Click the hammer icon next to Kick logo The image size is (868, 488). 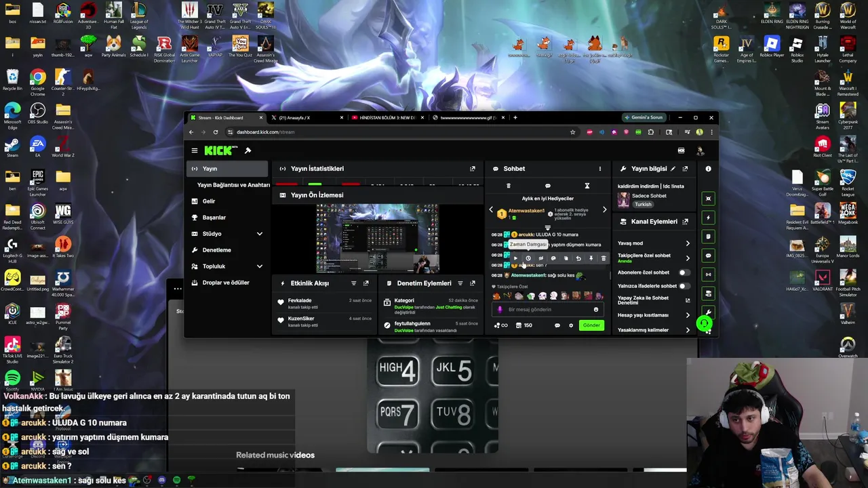(248, 150)
